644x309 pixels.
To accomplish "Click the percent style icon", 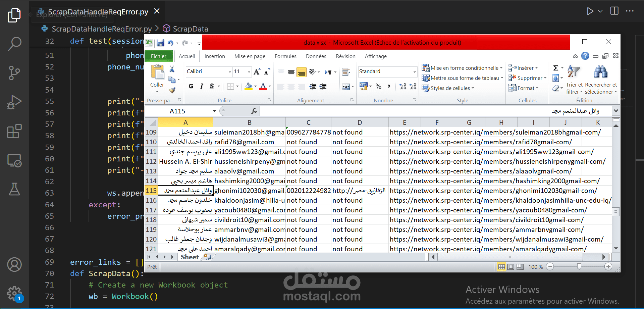I will coord(378,87).
